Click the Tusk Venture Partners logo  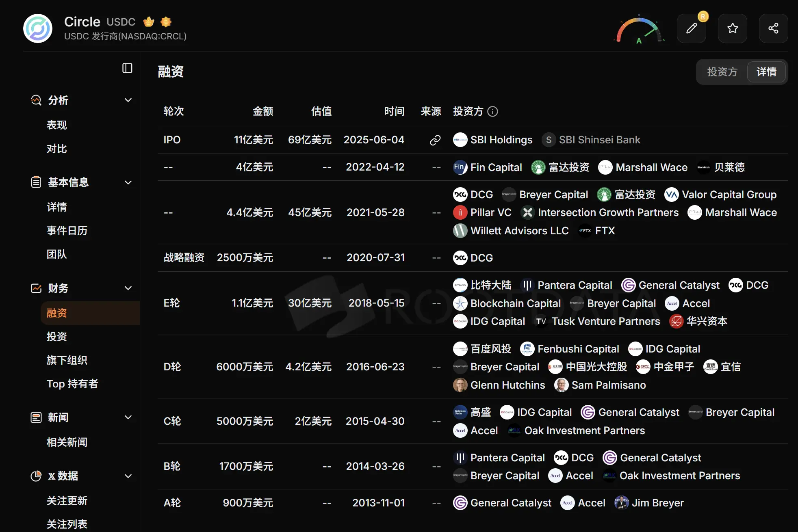pyautogui.click(x=541, y=321)
